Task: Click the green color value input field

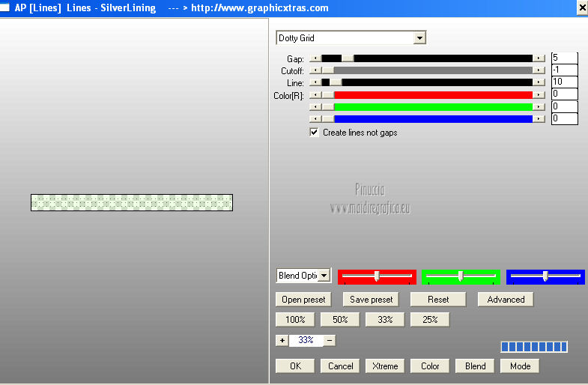Action: (564, 106)
